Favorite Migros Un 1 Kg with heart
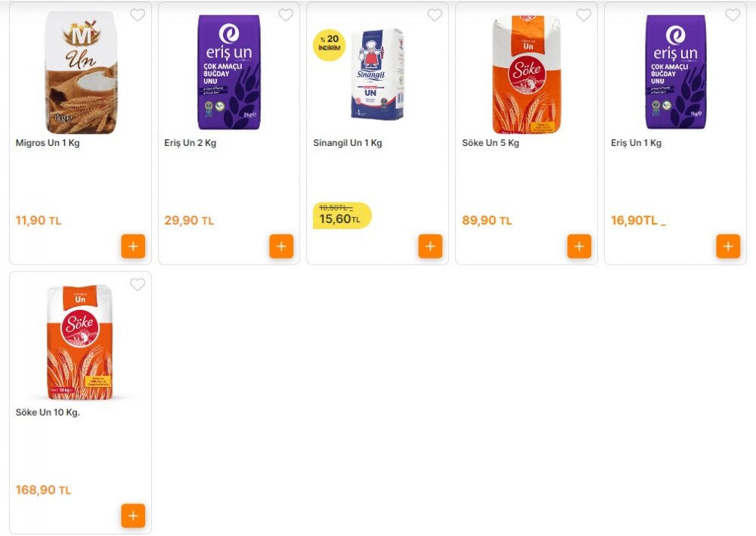This screenshot has height=536, width=756. [x=138, y=15]
